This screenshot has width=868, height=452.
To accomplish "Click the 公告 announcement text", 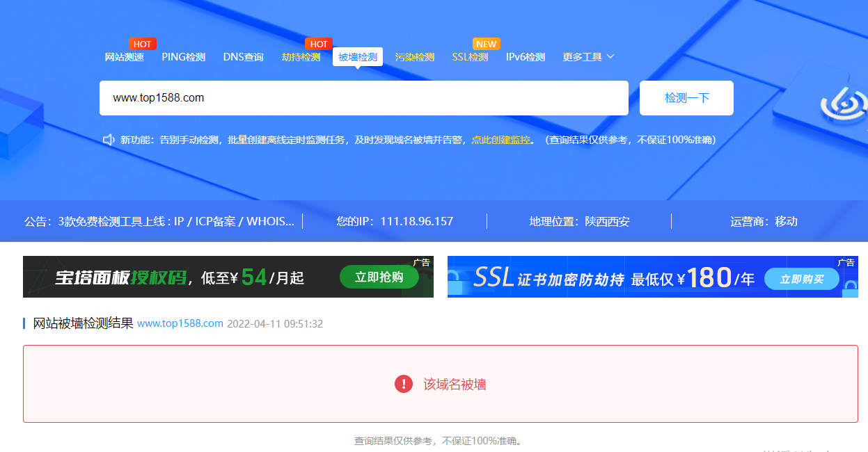I will coord(159,221).
